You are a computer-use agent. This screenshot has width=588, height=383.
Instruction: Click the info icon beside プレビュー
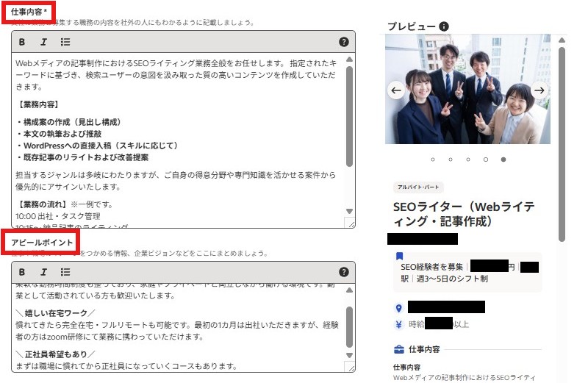tap(443, 26)
